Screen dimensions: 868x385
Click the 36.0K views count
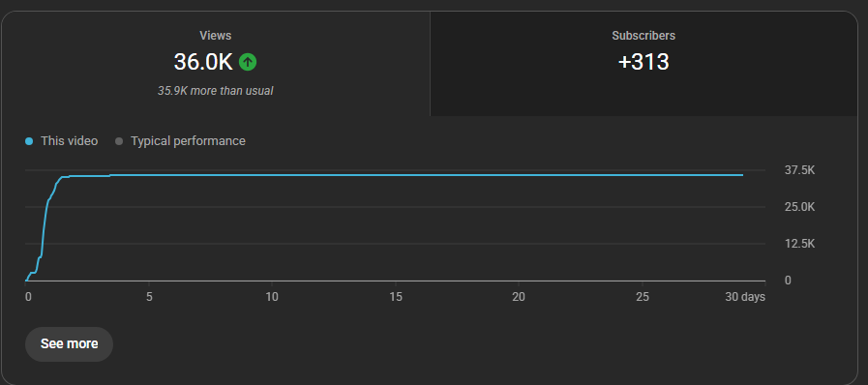(203, 62)
